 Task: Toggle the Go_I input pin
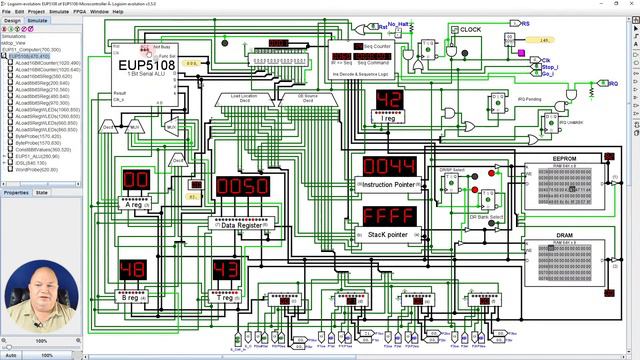(x=536, y=73)
